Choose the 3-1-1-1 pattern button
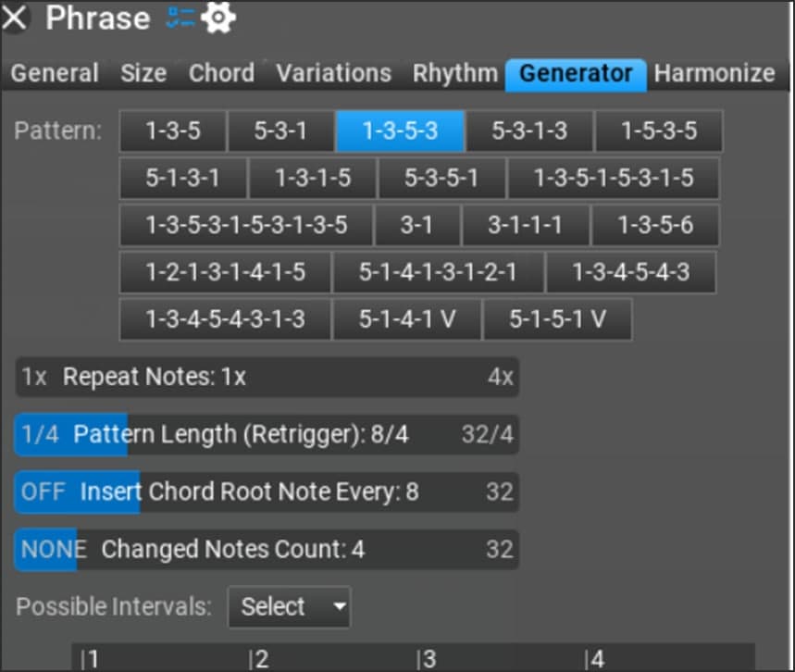This screenshot has width=795, height=672. (x=525, y=225)
